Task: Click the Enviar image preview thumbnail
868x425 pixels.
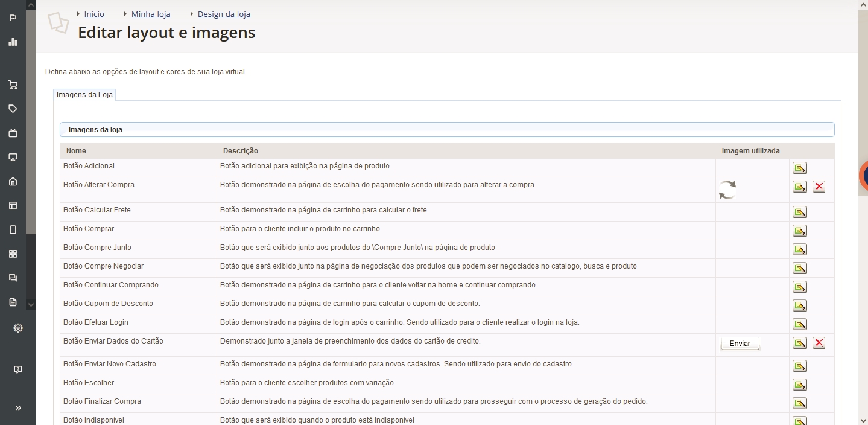Action: click(740, 344)
